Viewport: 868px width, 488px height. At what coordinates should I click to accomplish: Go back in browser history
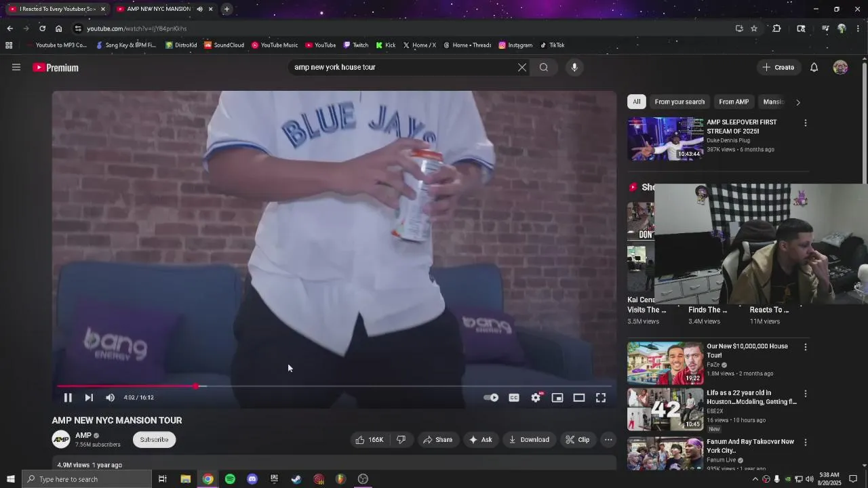(9, 28)
